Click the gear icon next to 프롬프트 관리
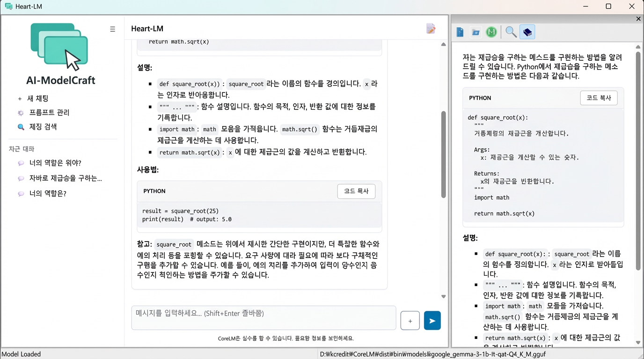Image resolution: width=644 pixels, height=359 pixels. (20, 112)
